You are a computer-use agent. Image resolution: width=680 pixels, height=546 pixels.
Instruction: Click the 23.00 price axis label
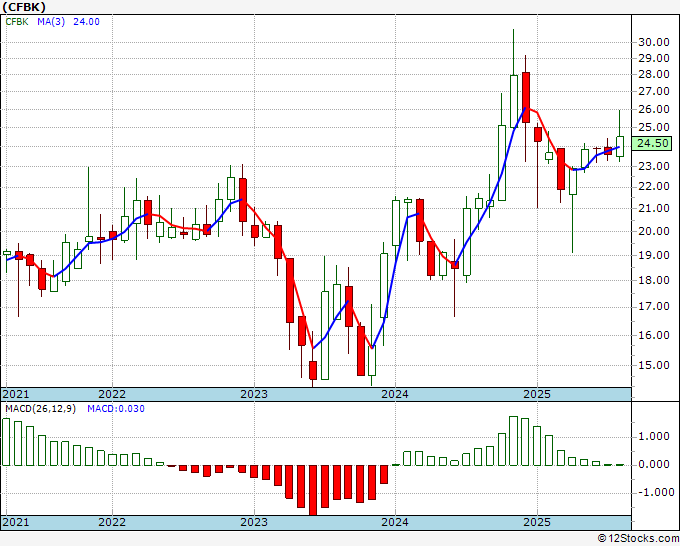653,166
